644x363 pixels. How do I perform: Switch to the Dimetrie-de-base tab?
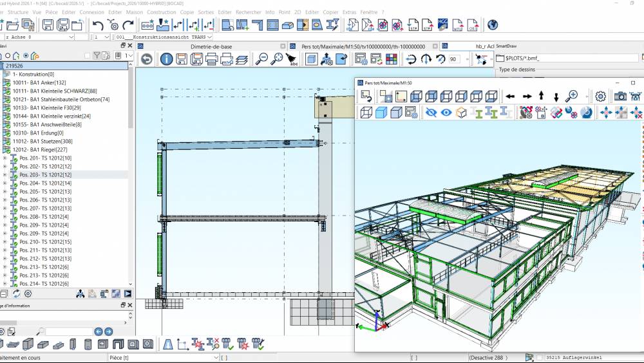tap(211, 46)
